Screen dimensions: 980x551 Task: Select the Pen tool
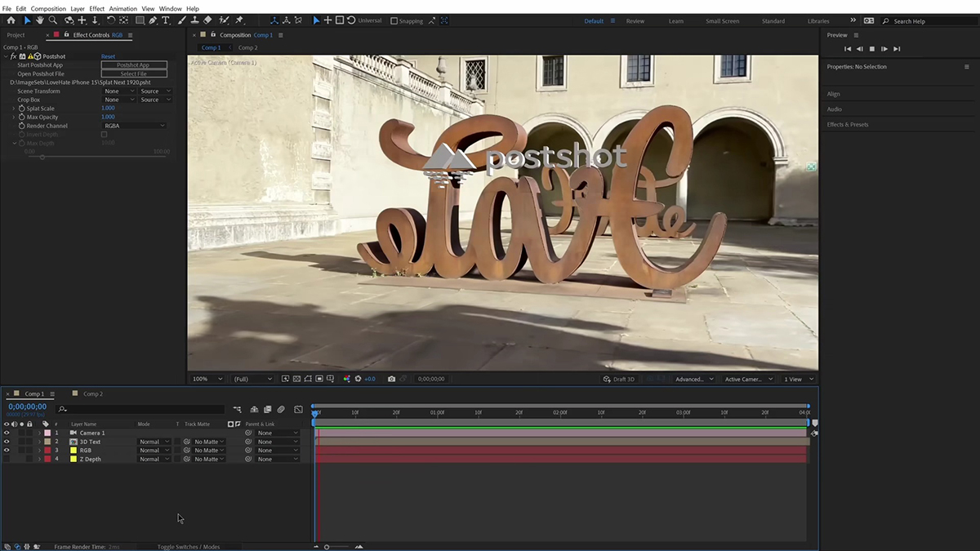tap(153, 20)
